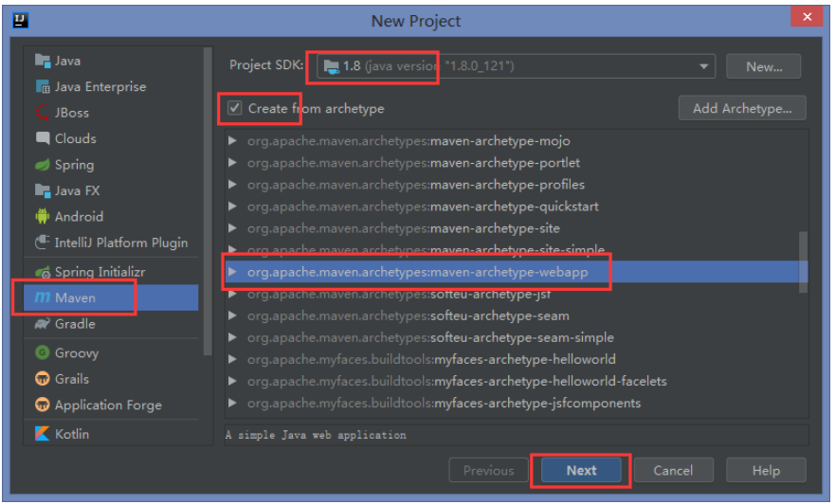Click the SDK folder icon in Project SDK field
The height and width of the screenshot is (504, 836).
tap(332, 66)
